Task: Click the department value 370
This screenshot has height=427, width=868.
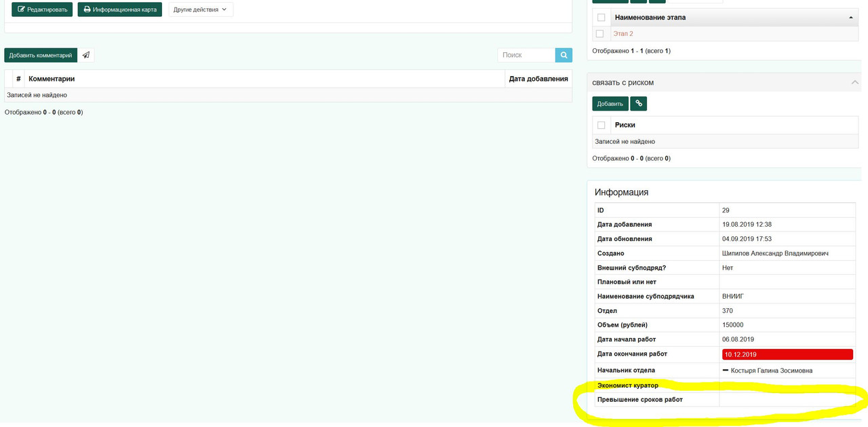Action: point(728,311)
